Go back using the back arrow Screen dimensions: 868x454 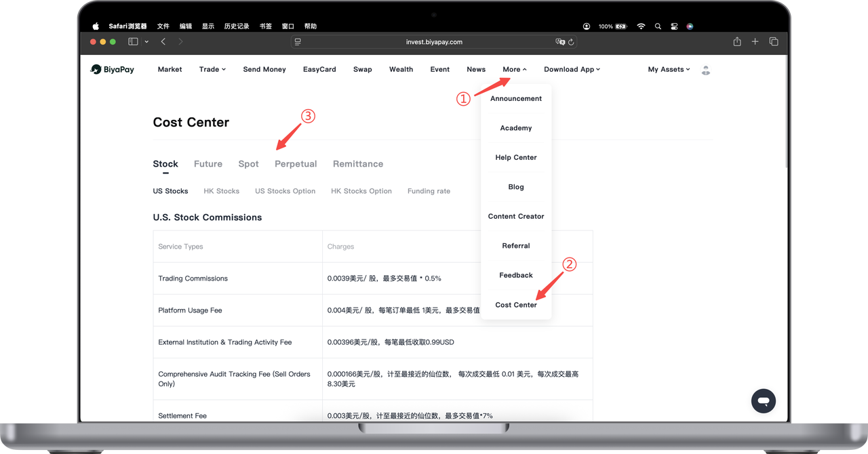click(x=163, y=42)
